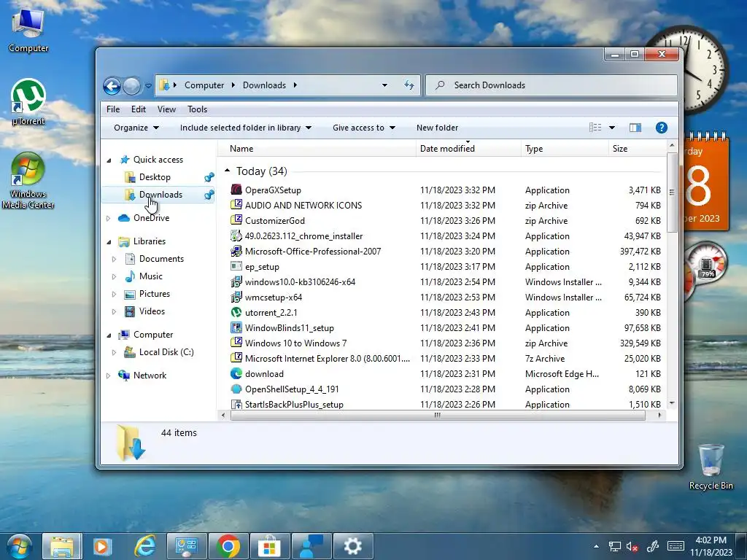Open the recent locations dropdown arrow
This screenshot has height=560, width=747.
tap(148, 86)
